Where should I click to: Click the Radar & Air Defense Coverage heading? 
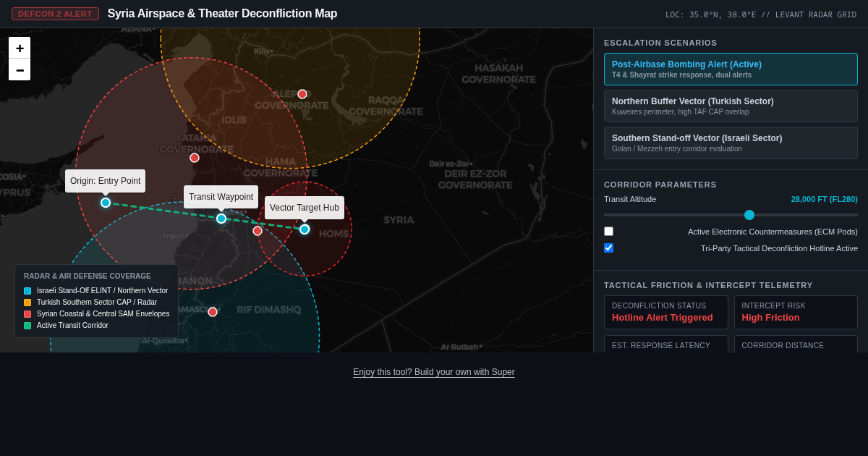click(88, 276)
